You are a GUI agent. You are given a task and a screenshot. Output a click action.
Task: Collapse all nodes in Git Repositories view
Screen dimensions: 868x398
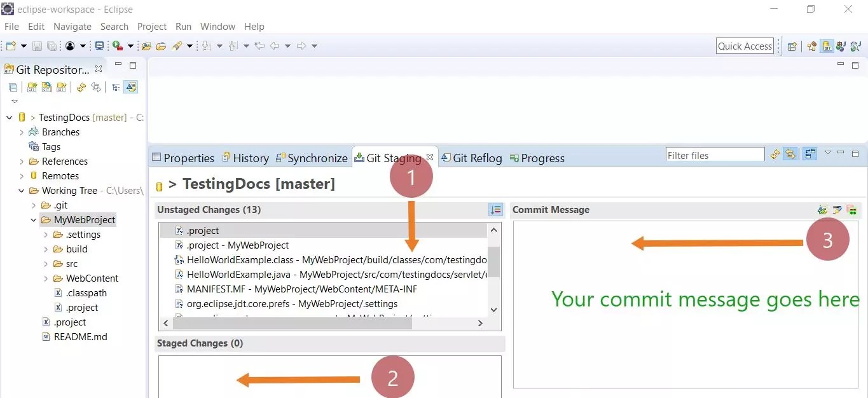pyautogui.click(x=13, y=87)
